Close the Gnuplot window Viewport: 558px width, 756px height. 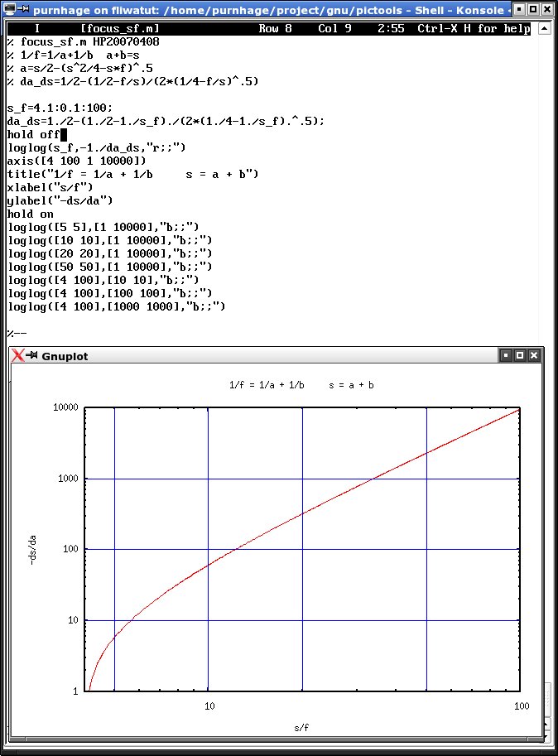pos(533,355)
